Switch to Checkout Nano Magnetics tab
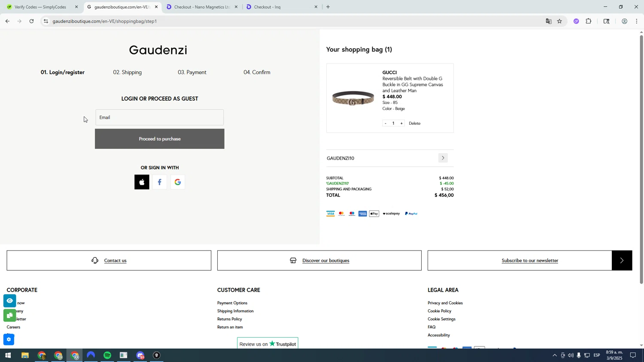 (x=202, y=7)
